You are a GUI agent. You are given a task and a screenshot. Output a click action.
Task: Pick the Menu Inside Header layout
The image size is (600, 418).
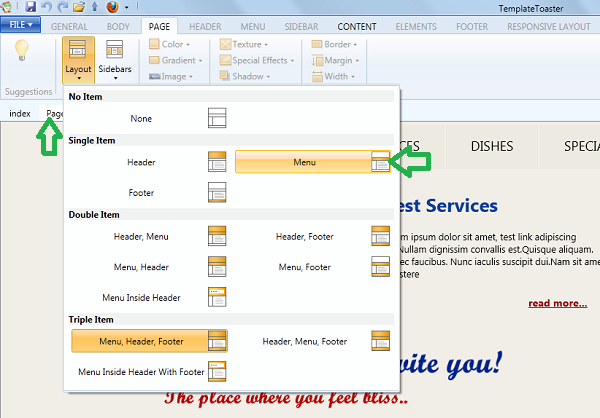pos(217,297)
